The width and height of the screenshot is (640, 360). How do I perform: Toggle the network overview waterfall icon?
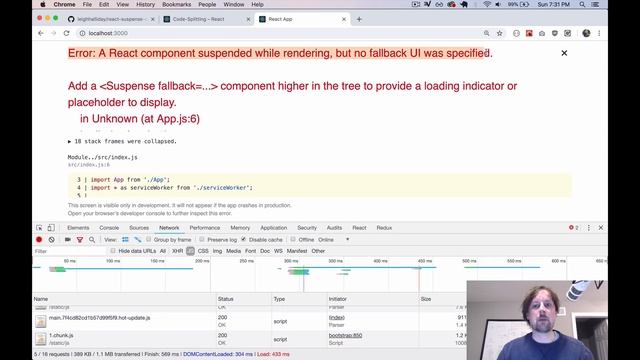138,240
